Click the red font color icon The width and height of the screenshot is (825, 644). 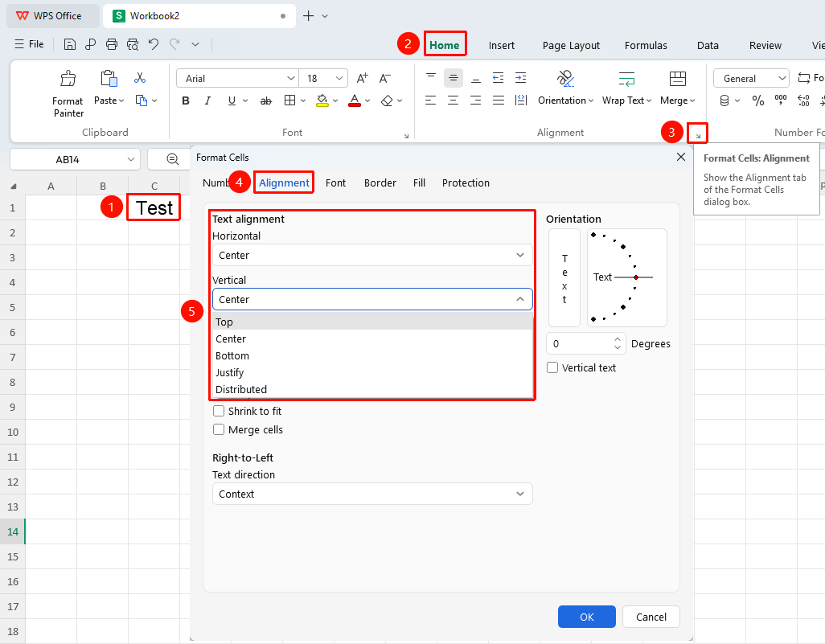[x=355, y=100]
